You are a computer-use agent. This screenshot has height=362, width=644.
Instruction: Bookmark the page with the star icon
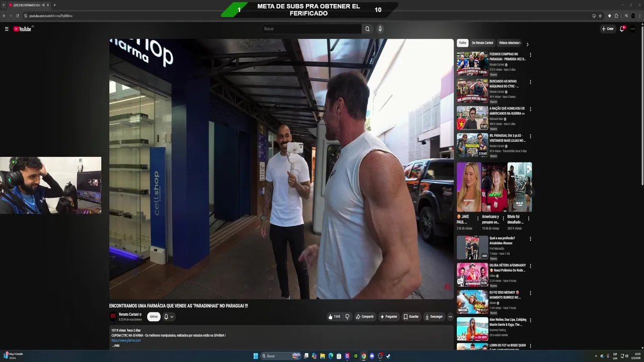pyautogui.click(x=600, y=16)
